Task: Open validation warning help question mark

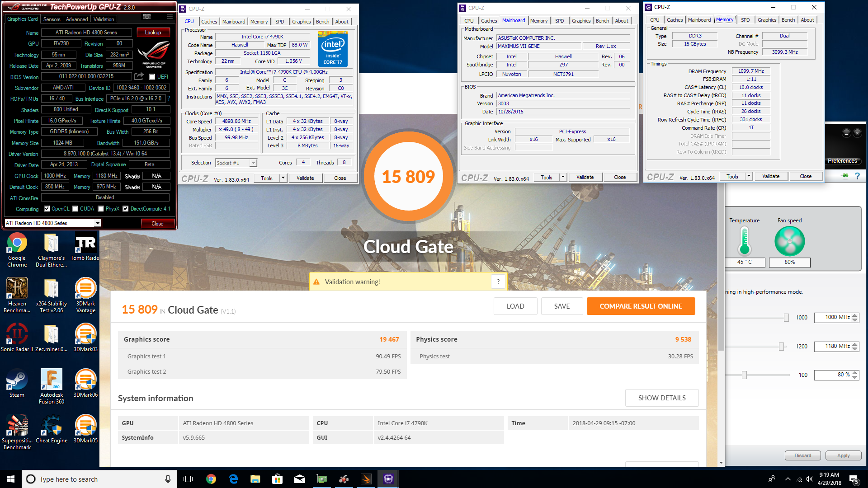Action: point(498,282)
